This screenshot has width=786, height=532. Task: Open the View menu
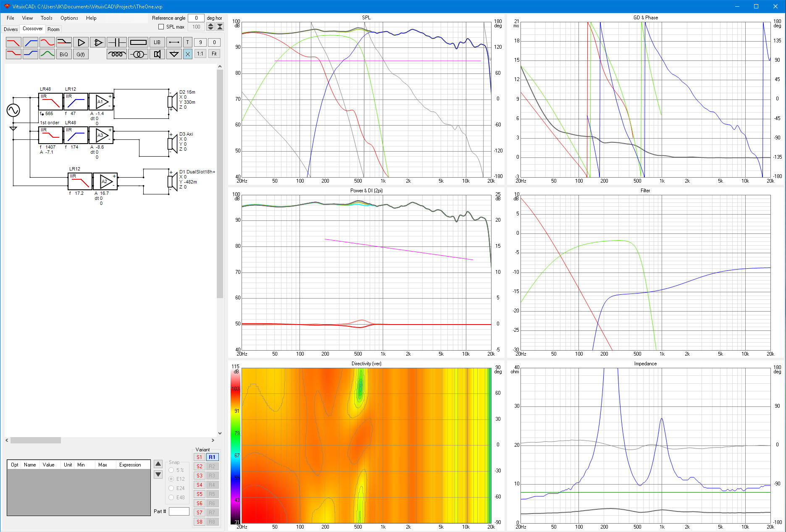27,18
